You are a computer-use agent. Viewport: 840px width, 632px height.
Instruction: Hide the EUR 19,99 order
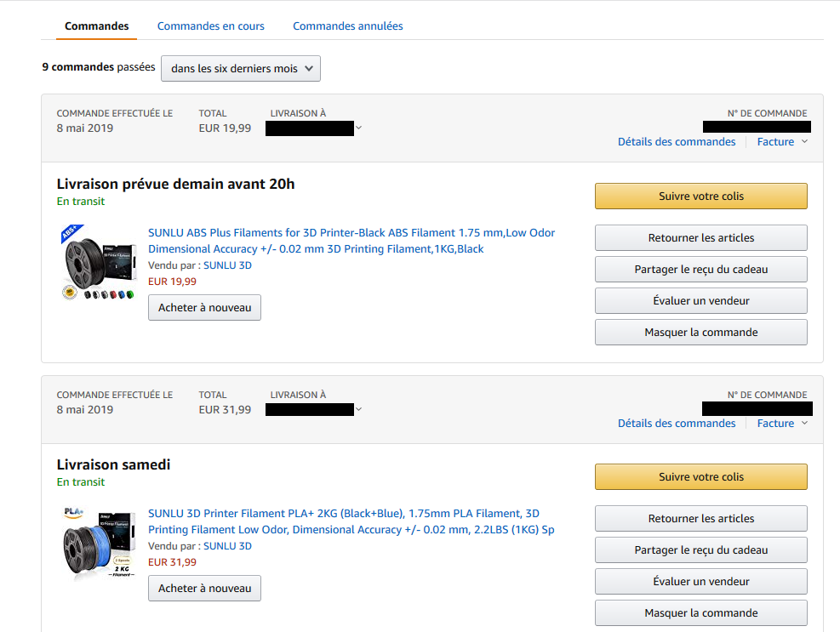[x=700, y=333]
